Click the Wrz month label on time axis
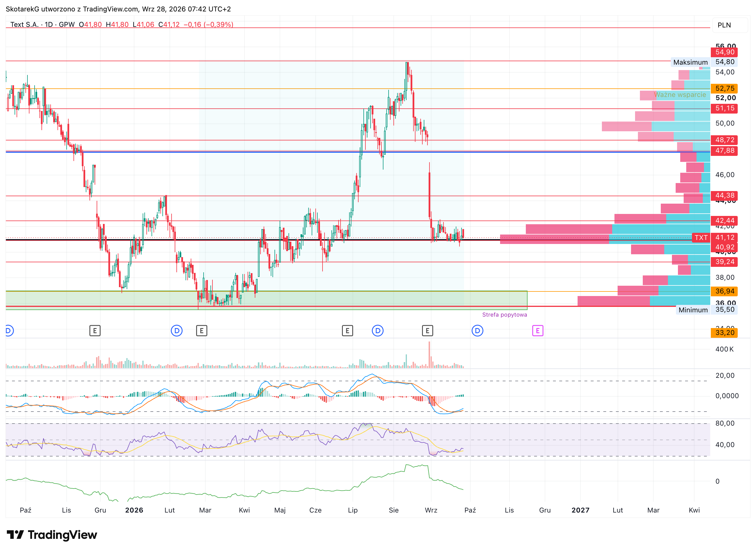Image resolution: width=756 pixels, height=552 pixels. (x=431, y=510)
